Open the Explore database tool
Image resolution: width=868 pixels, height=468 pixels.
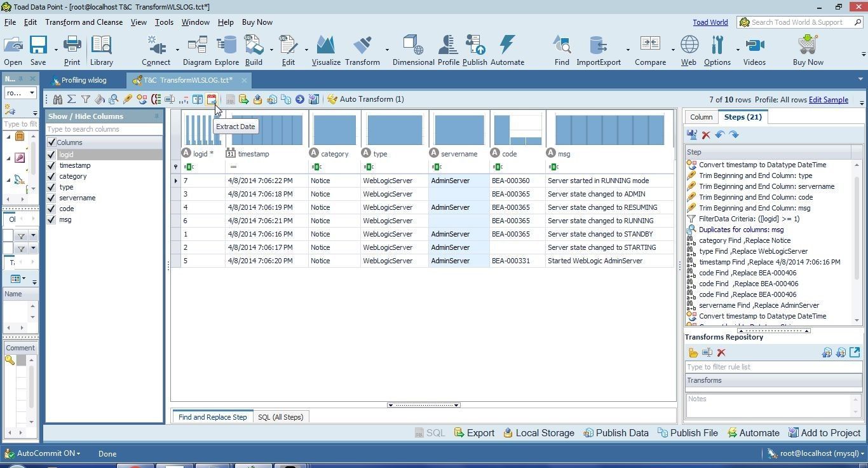click(x=226, y=50)
